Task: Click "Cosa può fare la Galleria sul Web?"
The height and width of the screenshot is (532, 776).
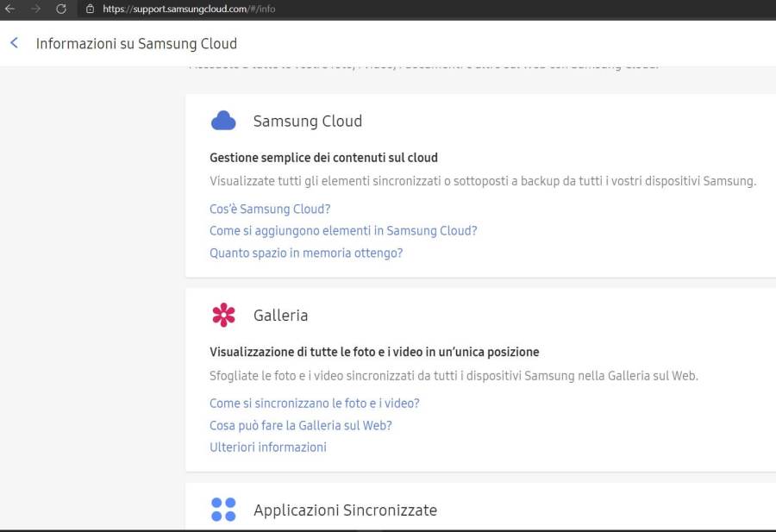Action: click(x=301, y=425)
